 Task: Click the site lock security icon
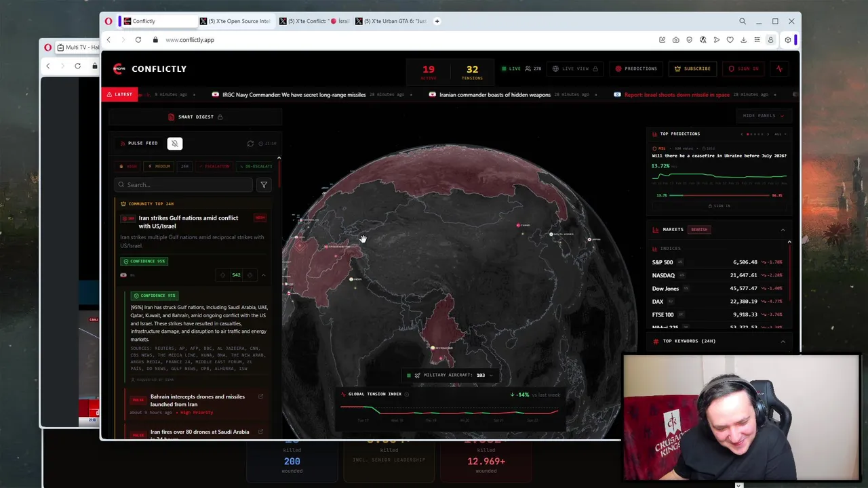pyautogui.click(x=155, y=40)
